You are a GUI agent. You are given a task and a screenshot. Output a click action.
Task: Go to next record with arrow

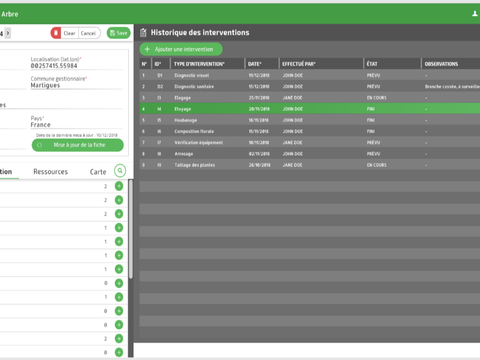pyautogui.click(x=8, y=33)
